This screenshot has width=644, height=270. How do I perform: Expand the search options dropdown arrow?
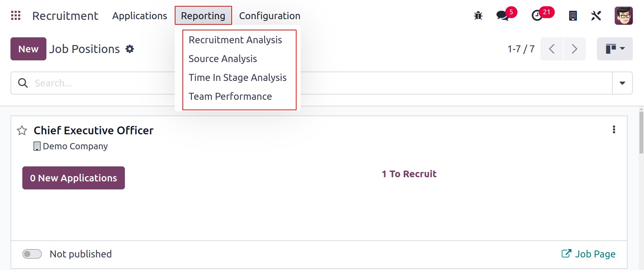[x=622, y=83]
